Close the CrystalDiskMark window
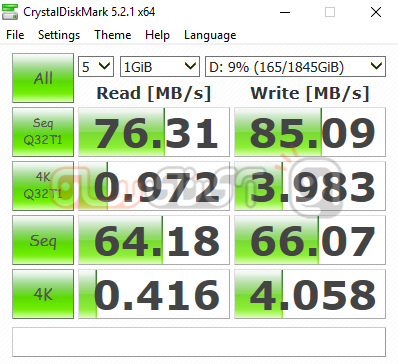 click(x=376, y=12)
